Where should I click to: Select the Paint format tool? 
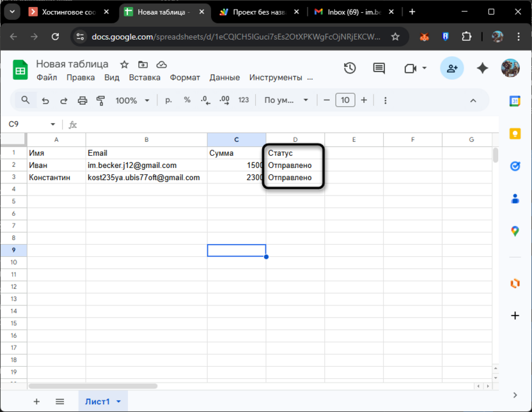(x=100, y=100)
